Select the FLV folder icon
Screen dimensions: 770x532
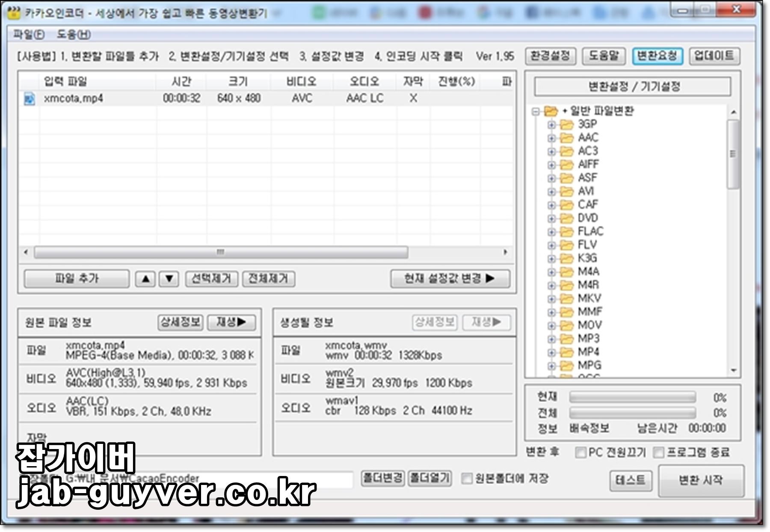tap(566, 245)
